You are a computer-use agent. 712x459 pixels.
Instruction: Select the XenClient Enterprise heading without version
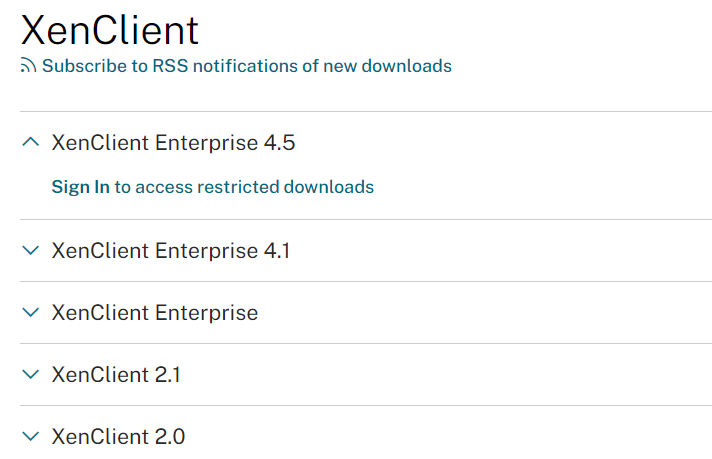[x=155, y=313]
